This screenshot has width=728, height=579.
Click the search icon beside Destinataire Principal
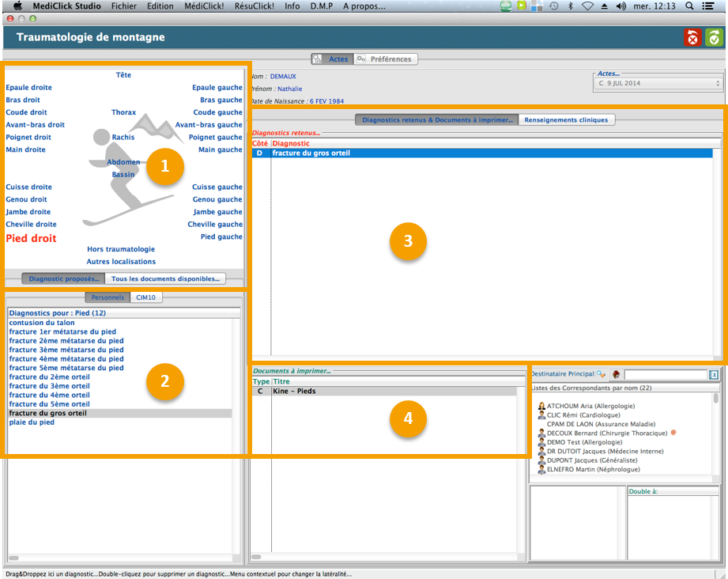pos(602,374)
